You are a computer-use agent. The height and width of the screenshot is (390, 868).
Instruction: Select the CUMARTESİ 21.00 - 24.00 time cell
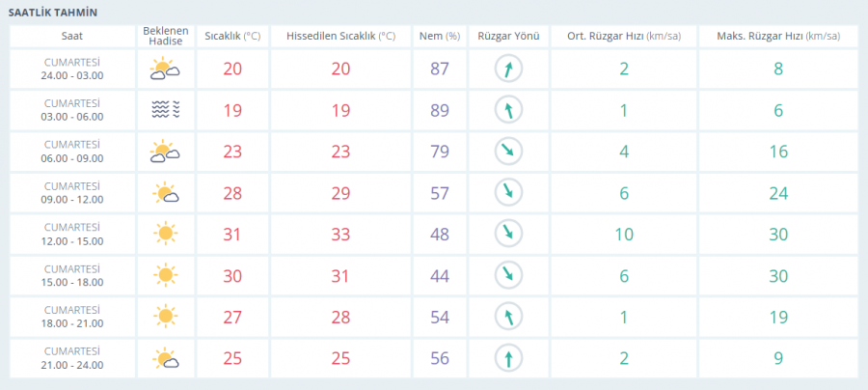pyautogui.click(x=72, y=358)
